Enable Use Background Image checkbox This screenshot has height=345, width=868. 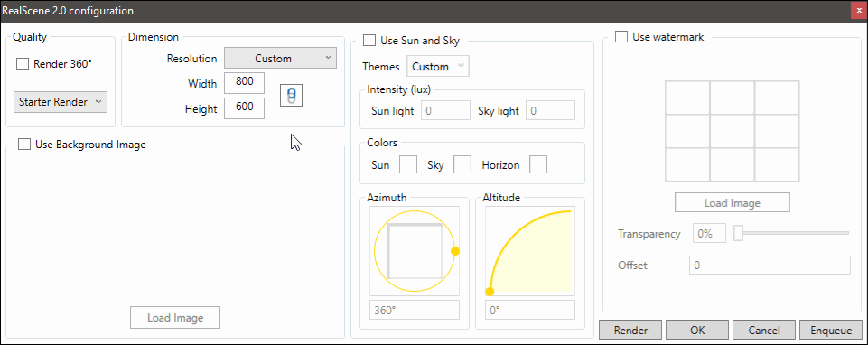click(24, 144)
